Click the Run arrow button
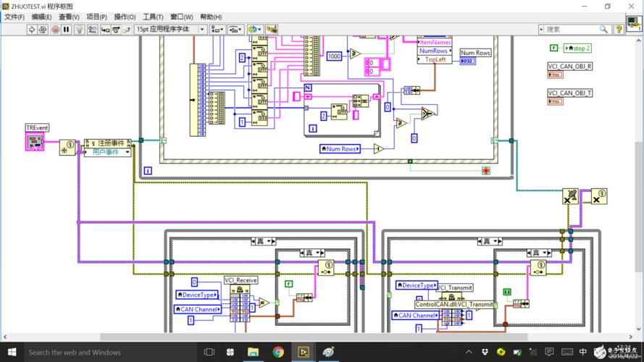 [32, 30]
